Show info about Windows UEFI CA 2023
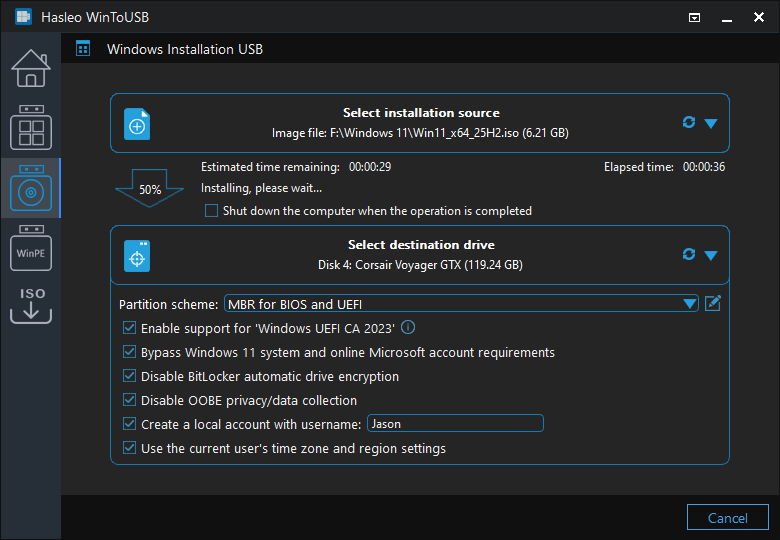This screenshot has width=780, height=540. [408, 327]
